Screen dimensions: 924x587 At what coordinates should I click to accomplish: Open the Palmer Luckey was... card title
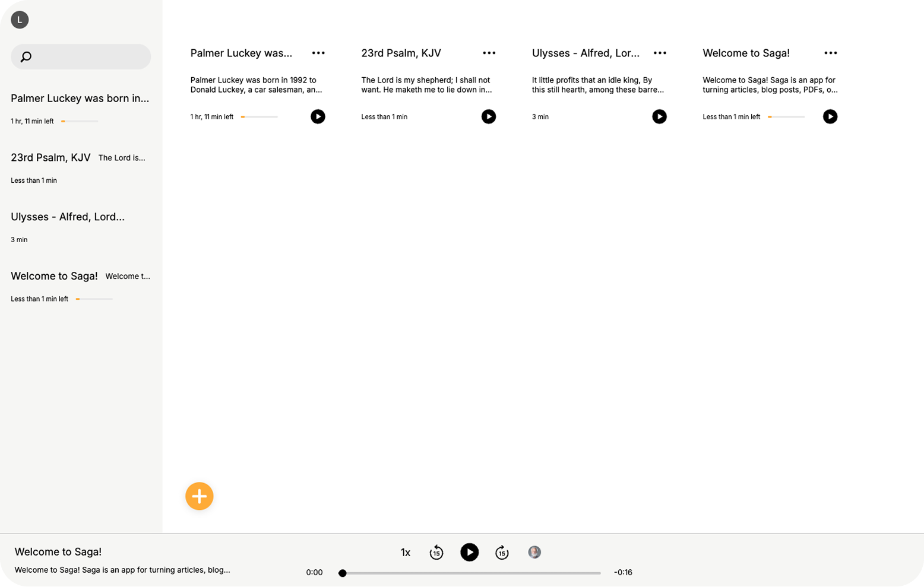coord(241,53)
